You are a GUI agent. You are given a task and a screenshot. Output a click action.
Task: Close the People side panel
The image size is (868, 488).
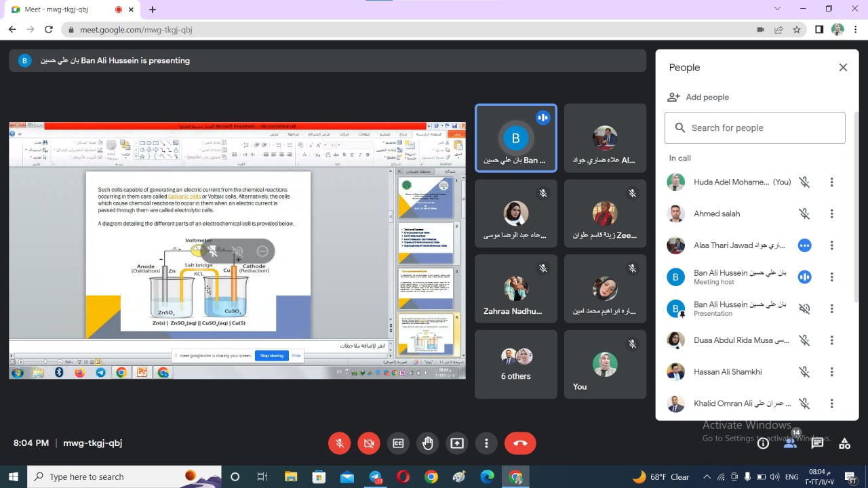point(843,67)
